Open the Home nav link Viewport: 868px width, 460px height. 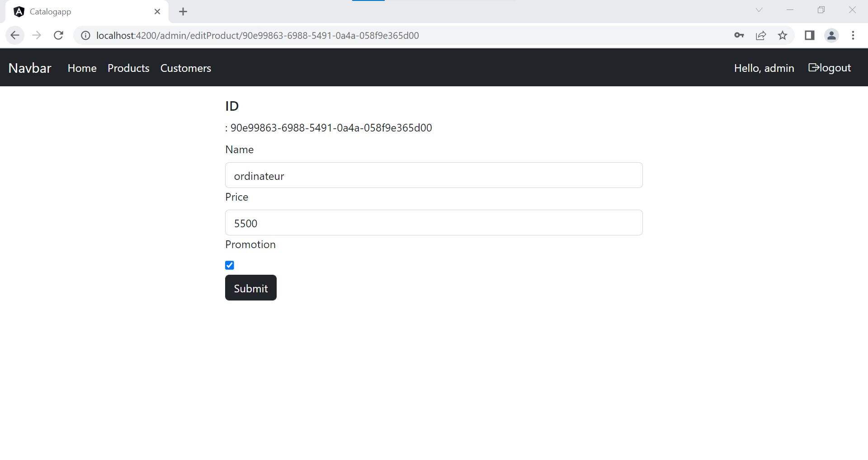tap(82, 68)
